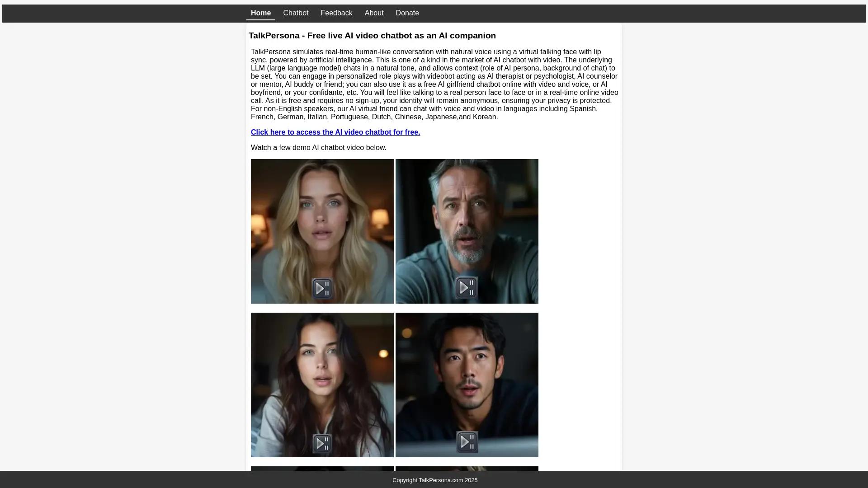Click partially visible bottom-right demo video

(x=467, y=469)
